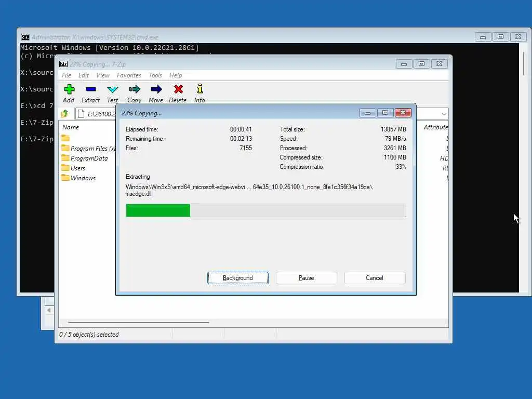Open the Help menu

[x=176, y=75]
